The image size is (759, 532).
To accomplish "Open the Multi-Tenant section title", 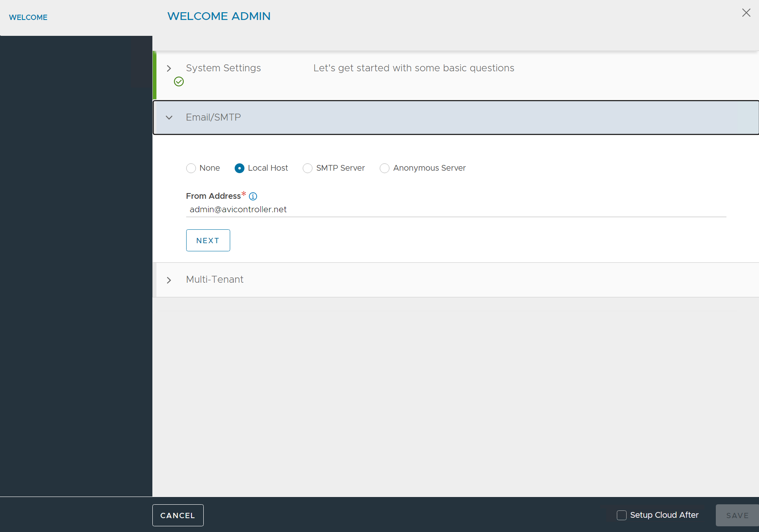I will pos(215,279).
